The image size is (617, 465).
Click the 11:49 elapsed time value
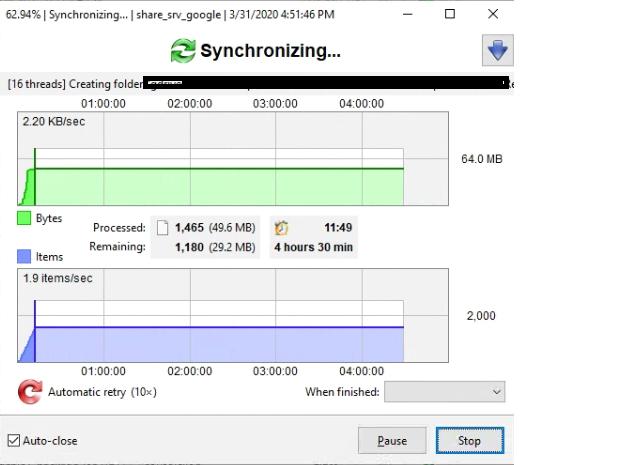[338, 227]
